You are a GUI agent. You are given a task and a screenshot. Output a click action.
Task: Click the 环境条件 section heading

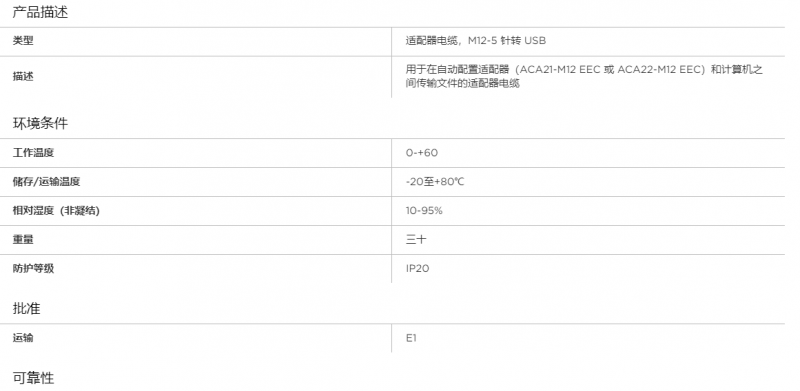coord(40,124)
